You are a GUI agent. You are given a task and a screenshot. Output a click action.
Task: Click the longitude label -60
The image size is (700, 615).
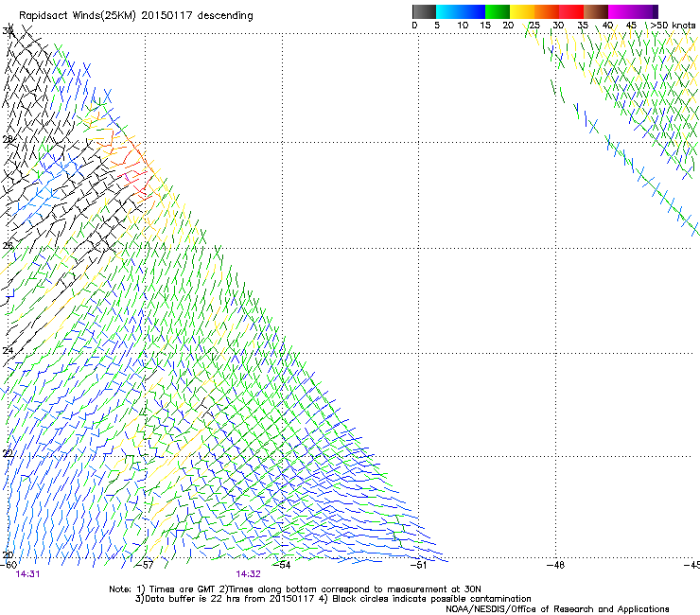pos(9,565)
